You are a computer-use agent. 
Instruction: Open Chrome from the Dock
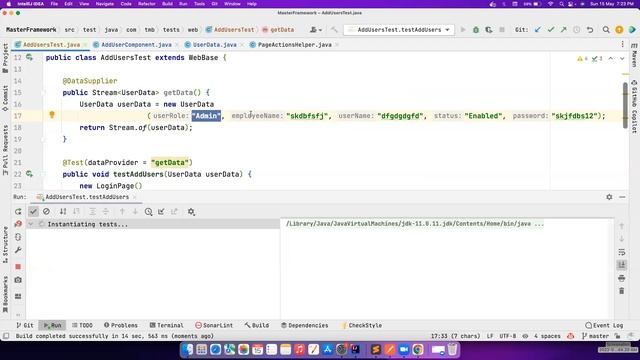point(418,350)
